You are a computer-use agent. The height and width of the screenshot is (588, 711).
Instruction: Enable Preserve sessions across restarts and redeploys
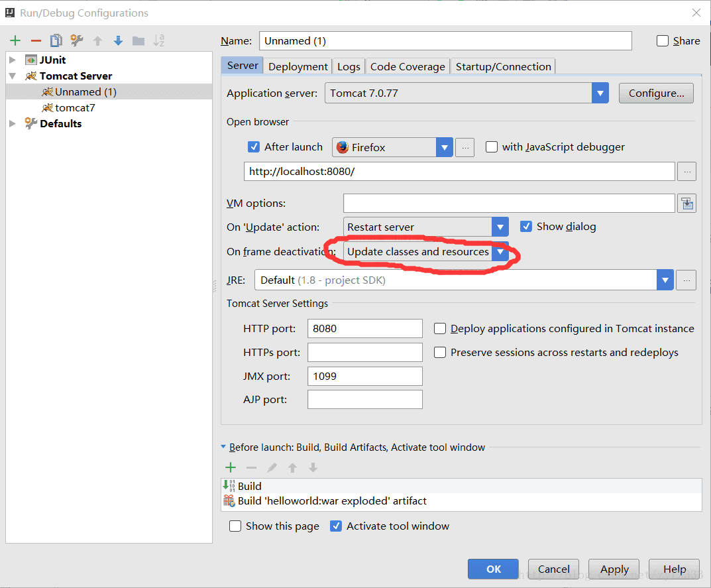(x=440, y=353)
